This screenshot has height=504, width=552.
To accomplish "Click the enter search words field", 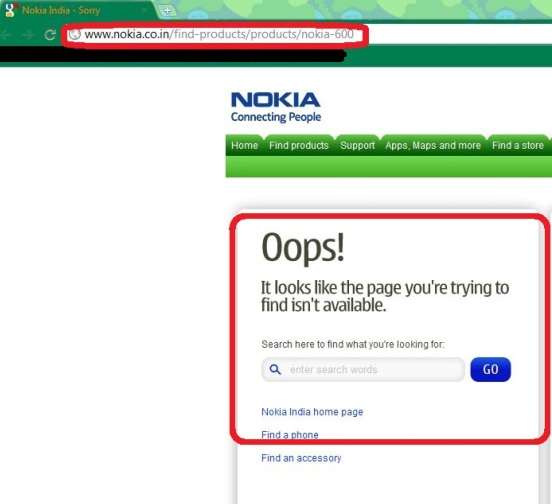I will [x=363, y=370].
